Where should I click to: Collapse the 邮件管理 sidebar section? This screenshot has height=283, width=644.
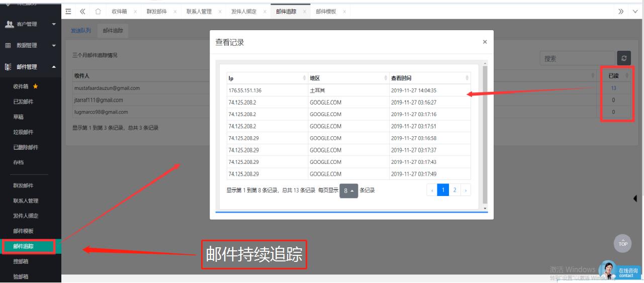pyautogui.click(x=30, y=67)
